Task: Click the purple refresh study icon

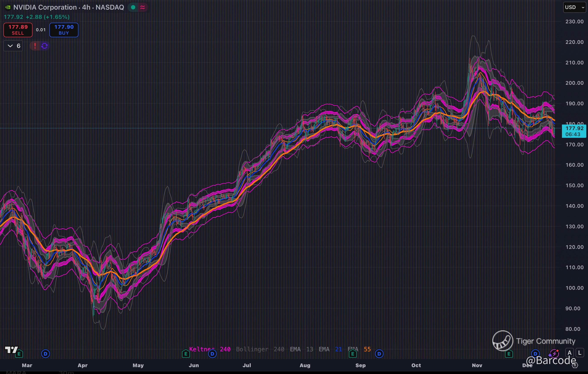Action: [44, 46]
